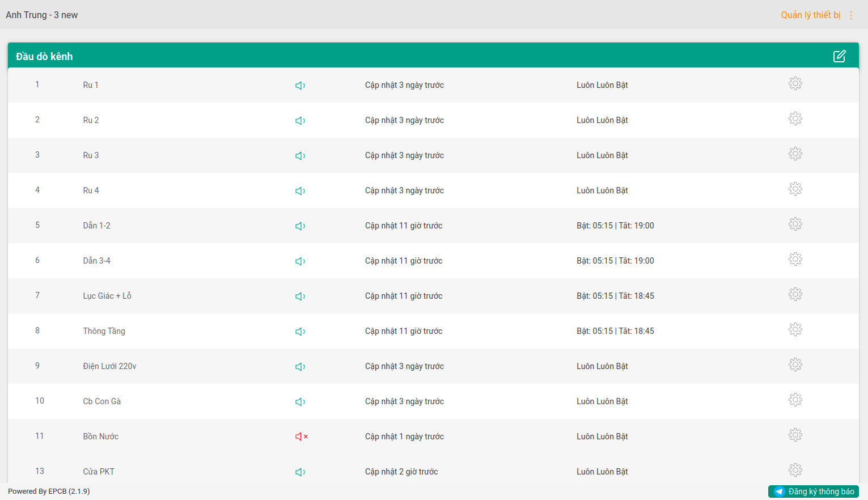Viewport: 868px width, 500px height.
Task: Toggle speaker alert for Lục Giác + Lồ
Action: pyautogui.click(x=300, y=296)
